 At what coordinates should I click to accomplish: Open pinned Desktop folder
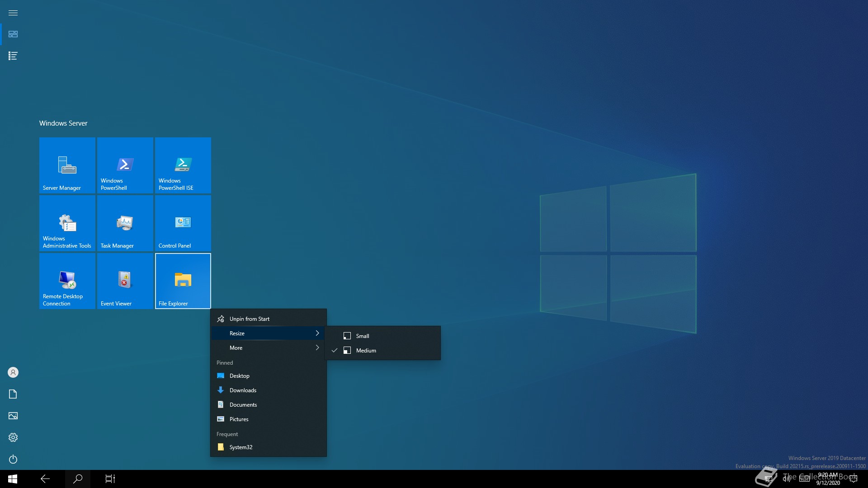tap(269, 376)
